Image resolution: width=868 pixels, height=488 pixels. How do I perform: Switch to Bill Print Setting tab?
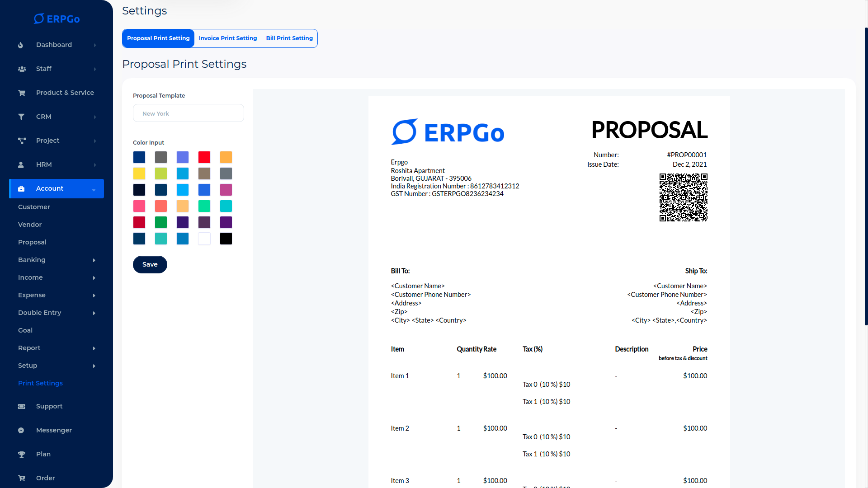289,38
